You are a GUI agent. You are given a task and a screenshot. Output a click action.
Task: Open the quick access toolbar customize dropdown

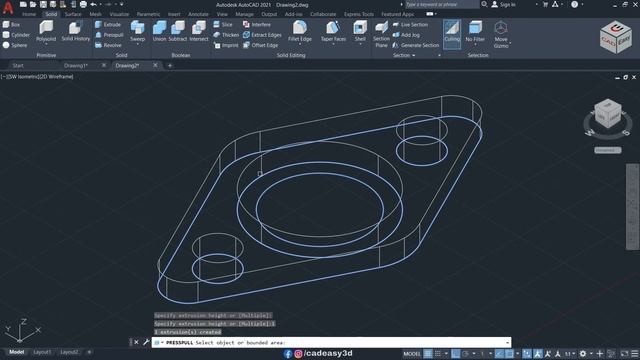click(122, 4)
